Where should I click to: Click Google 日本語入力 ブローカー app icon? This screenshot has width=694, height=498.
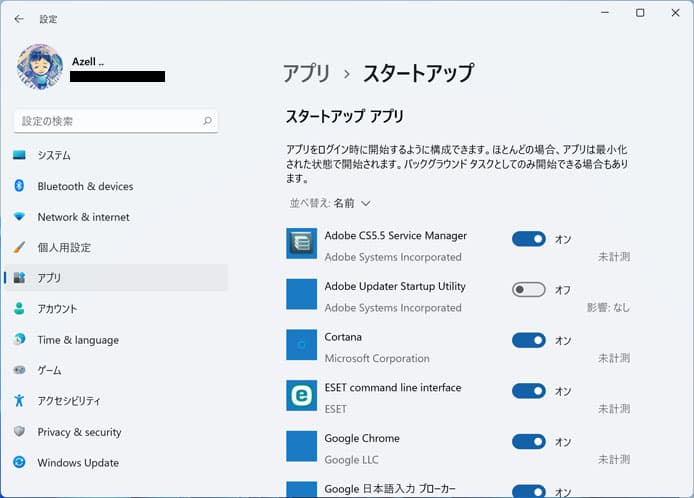click(x=301, y=490)
